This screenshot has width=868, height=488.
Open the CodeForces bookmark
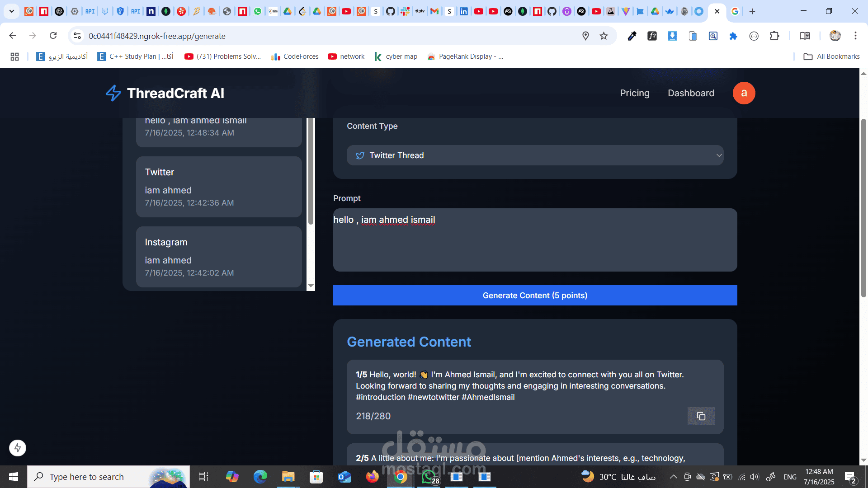pyautogui.click(x=295, y=56)
